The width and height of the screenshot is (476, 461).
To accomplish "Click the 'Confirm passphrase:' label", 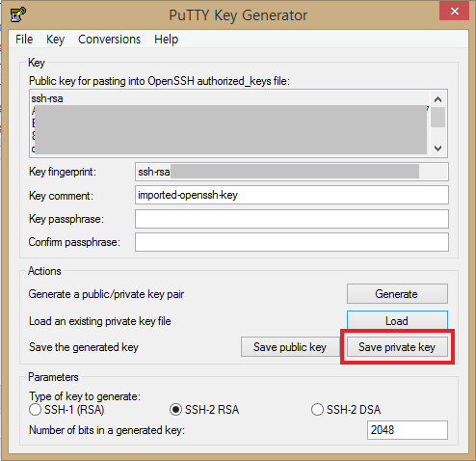I will (x=74, y=242).
